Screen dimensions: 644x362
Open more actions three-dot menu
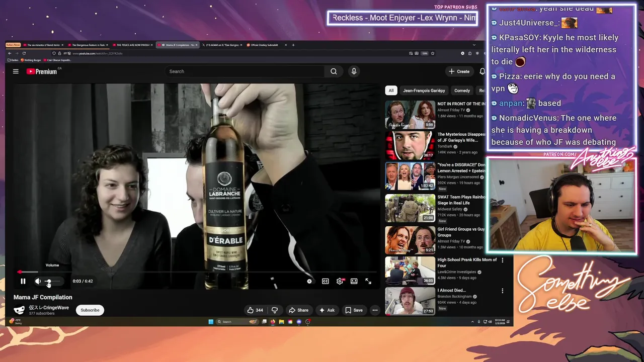375,310
